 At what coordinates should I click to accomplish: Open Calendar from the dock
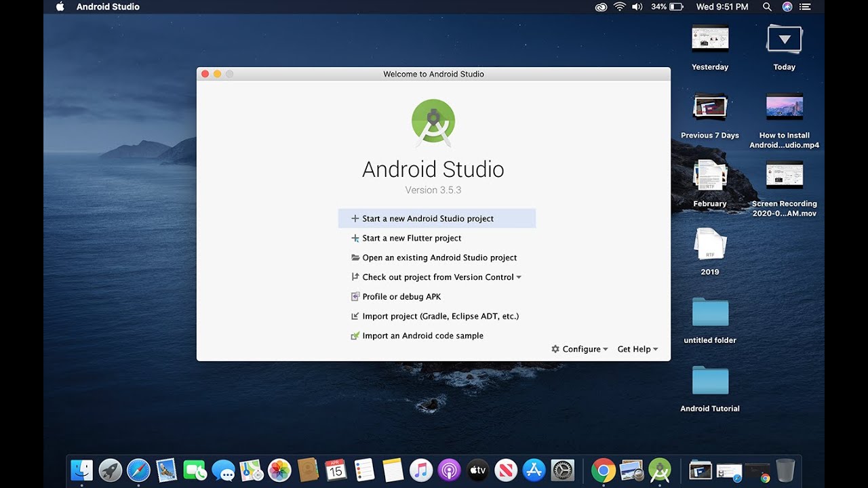point(336,470)
